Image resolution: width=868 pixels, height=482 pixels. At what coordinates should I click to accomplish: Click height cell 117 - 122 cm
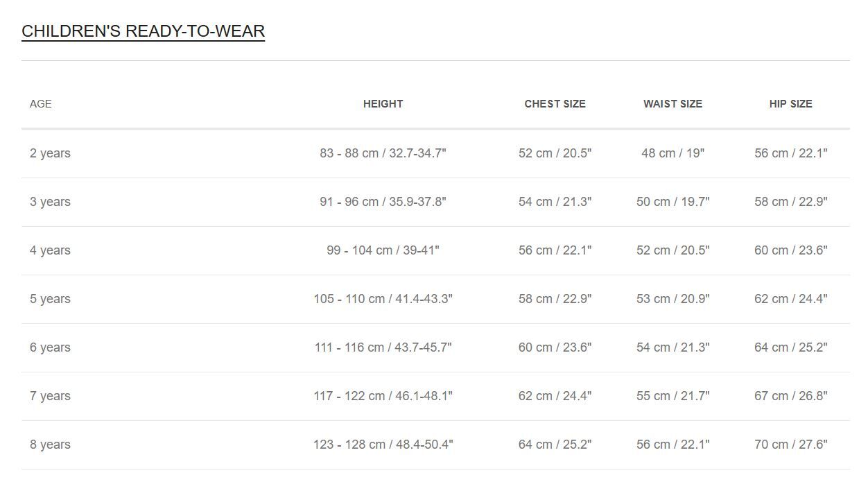[383, 396]
